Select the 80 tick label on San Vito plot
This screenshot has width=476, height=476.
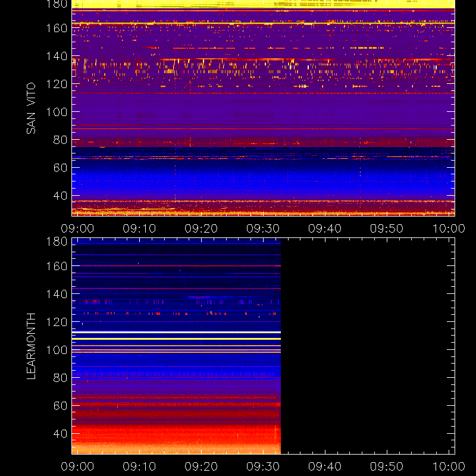click(x=60, y=140)
